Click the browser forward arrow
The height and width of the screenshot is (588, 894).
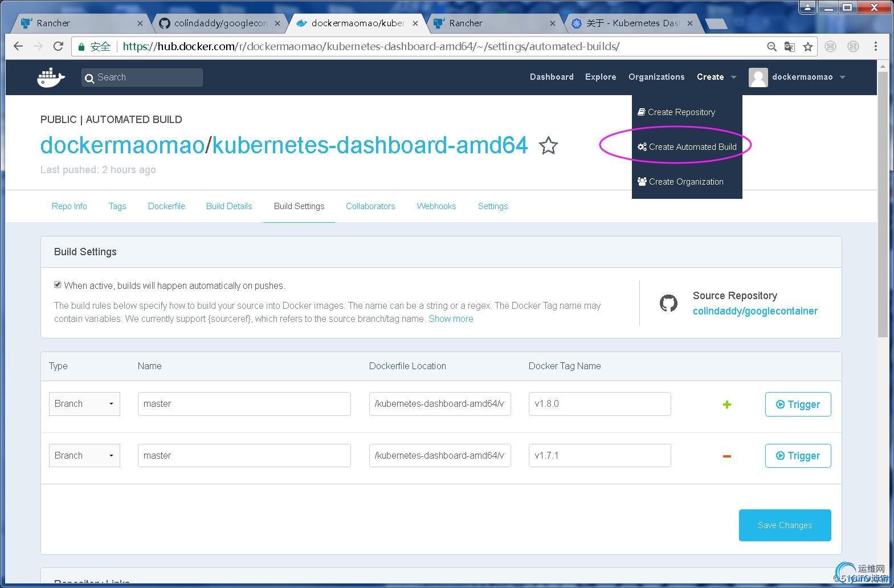click(x=38, y=46)
